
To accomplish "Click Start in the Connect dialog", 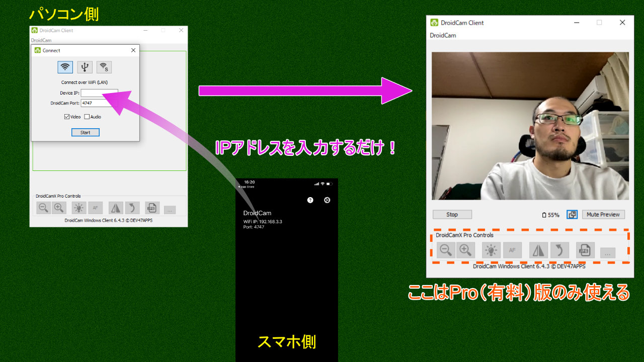I will (86, 132).
